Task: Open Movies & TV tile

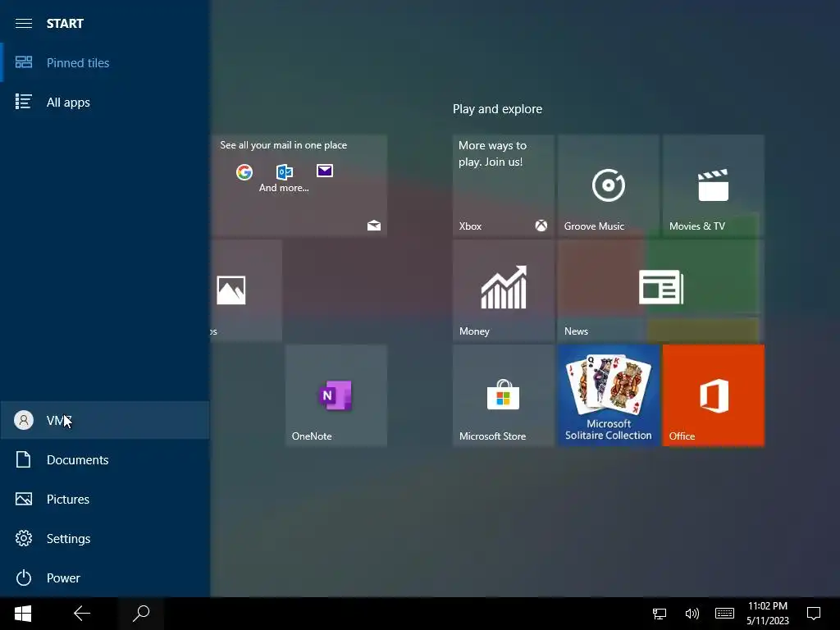Action: (x=713, y=185)
